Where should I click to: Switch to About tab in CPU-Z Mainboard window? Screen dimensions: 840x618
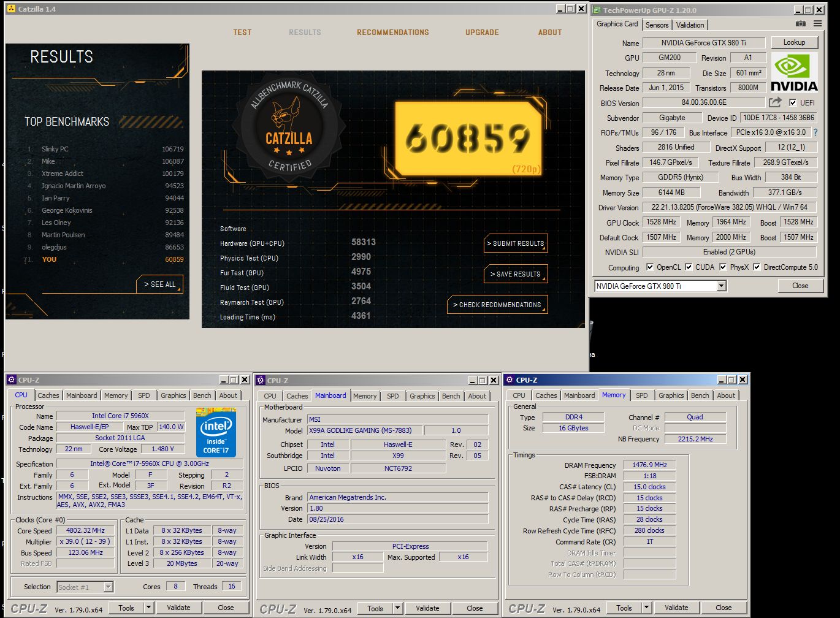(x=477, y=396)
